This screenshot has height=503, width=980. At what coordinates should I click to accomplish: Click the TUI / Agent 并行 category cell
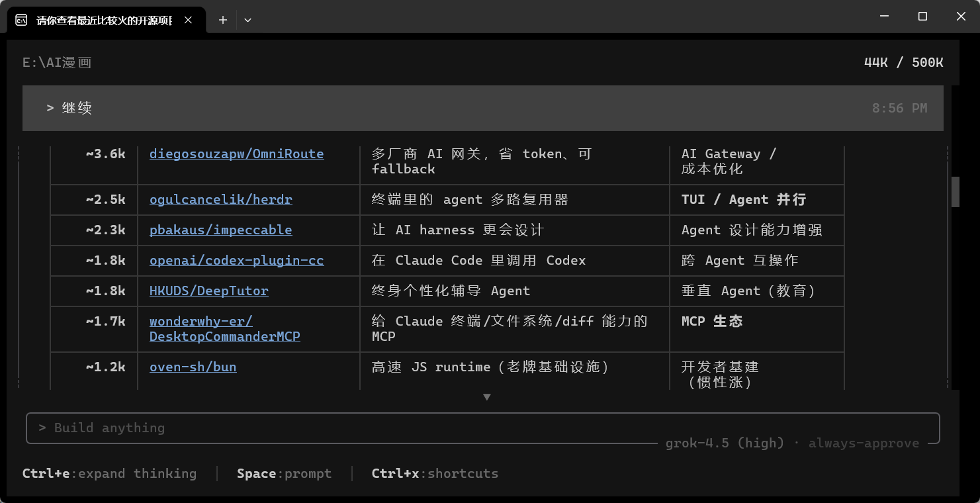(x=744, y=200)
